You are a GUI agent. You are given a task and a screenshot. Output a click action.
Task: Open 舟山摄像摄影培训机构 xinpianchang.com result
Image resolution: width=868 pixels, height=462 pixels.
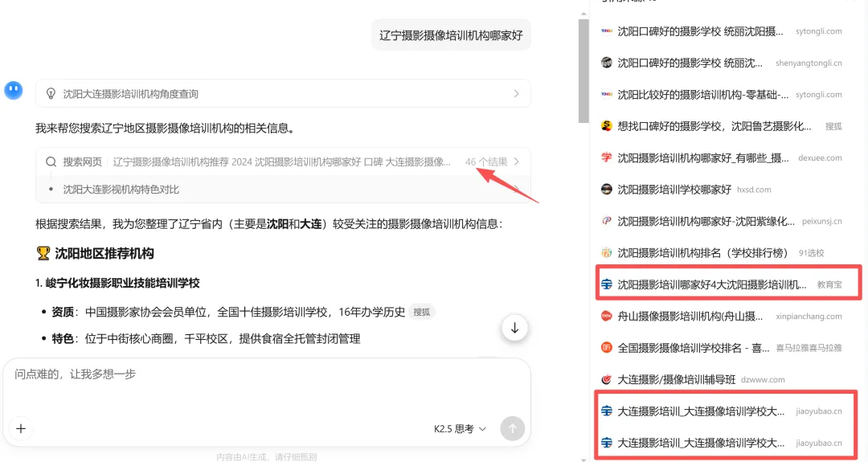click(721, 316)
